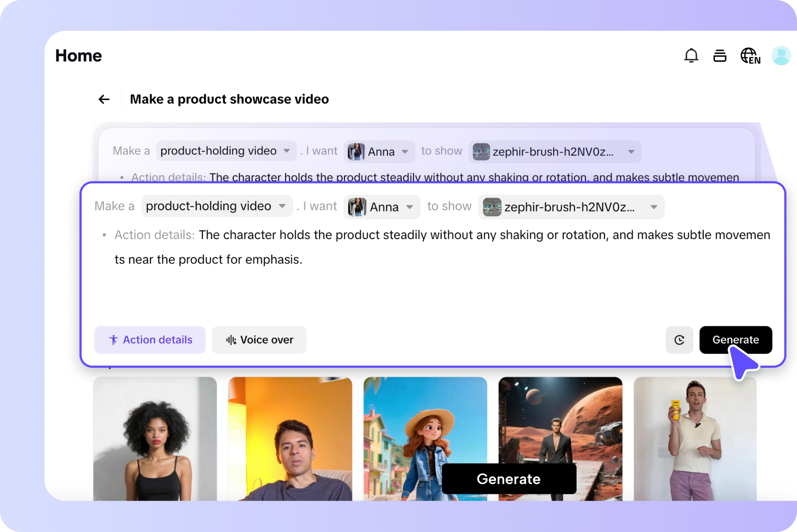
Task: Expand the background product-holding video dropdown
Action: 226,151
